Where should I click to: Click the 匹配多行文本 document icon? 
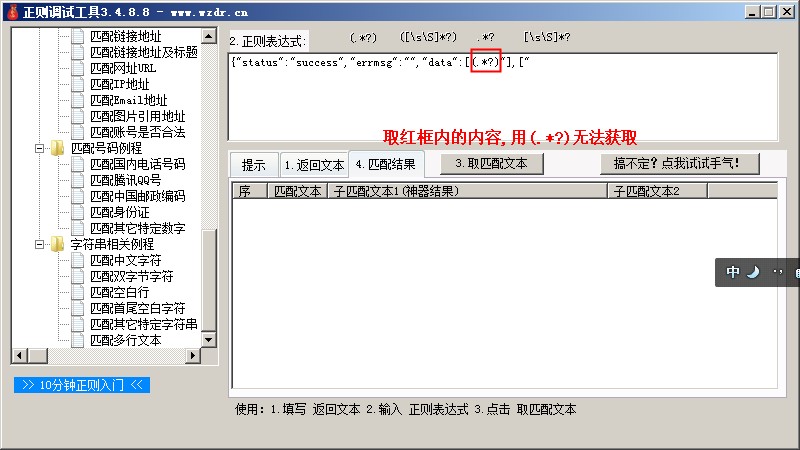78,340
